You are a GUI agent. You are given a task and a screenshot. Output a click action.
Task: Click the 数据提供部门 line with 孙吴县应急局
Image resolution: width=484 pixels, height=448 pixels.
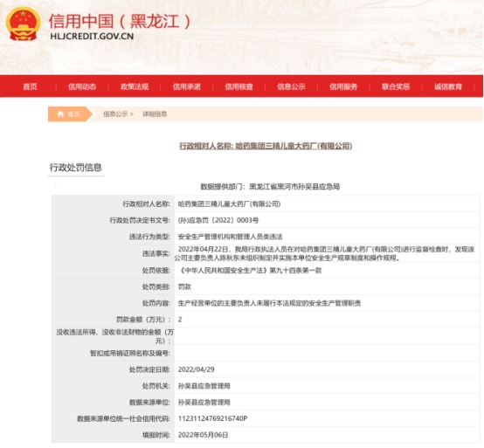coord(270,187)
